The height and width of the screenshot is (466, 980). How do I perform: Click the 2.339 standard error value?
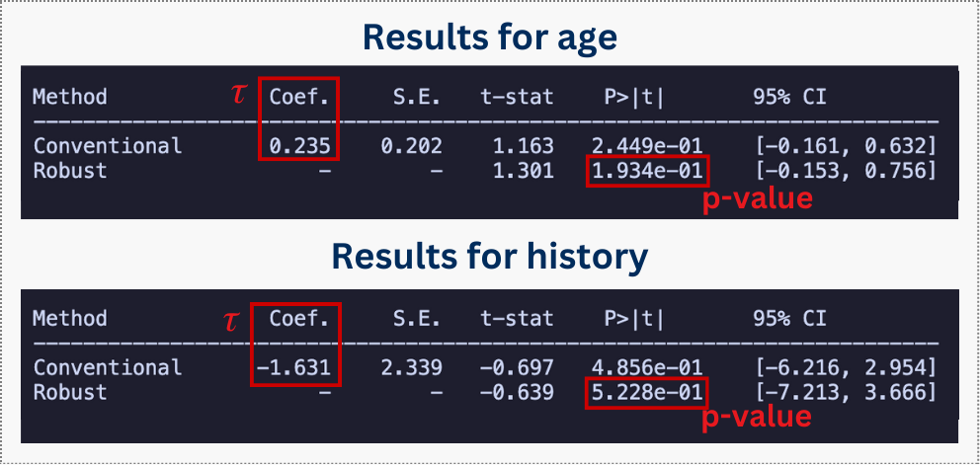tap(411, 367)
